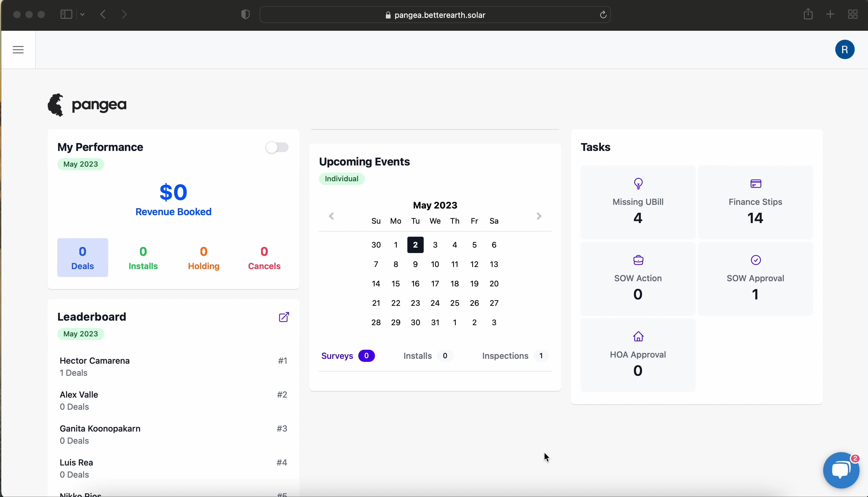Click the Missing UBill lightbulb icon

pos(638,184)
